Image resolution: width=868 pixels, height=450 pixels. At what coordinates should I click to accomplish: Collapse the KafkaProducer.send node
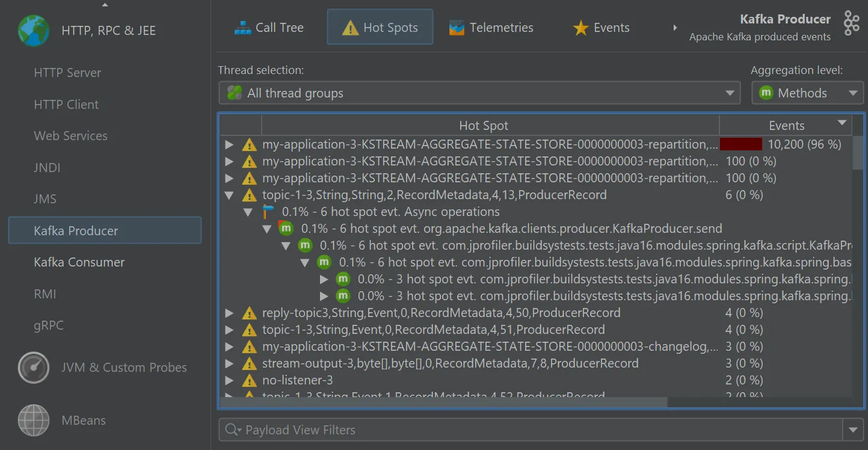click(267, 229)
